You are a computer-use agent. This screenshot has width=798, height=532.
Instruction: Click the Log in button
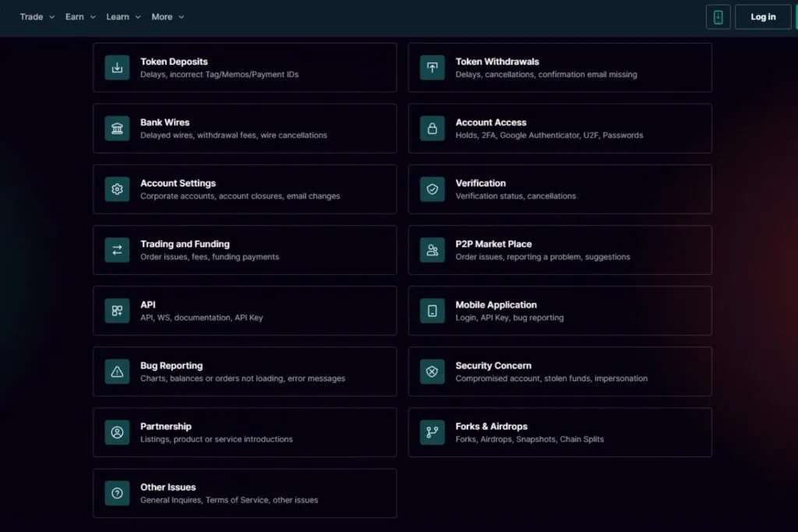tap(763, 17)
